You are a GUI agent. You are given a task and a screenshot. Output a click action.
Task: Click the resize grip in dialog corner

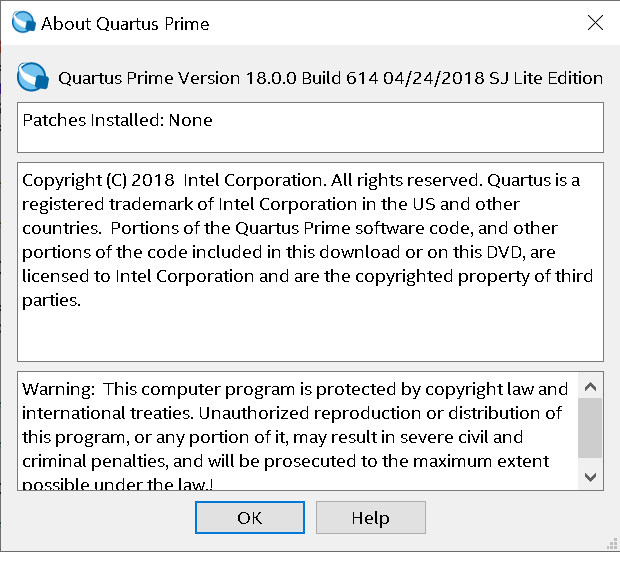pyautogui.click(x=612, y=544)
